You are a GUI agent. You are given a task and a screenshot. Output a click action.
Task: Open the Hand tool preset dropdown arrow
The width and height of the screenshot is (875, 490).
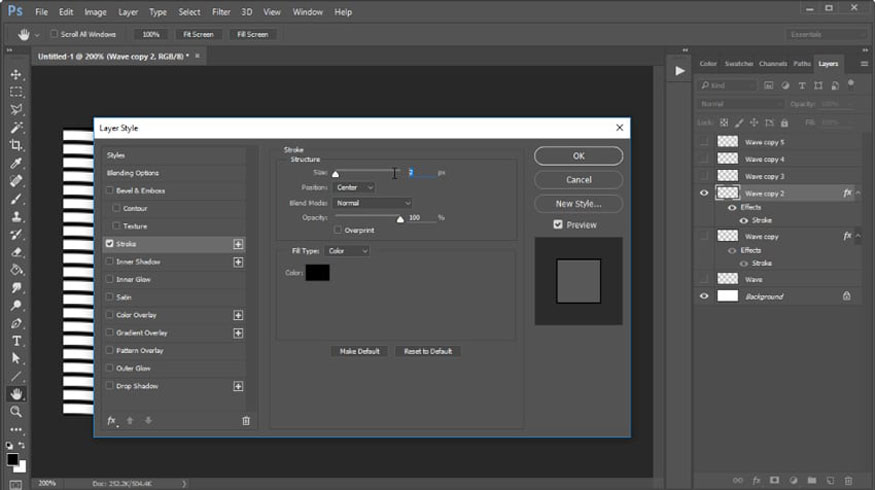[37, 35]
